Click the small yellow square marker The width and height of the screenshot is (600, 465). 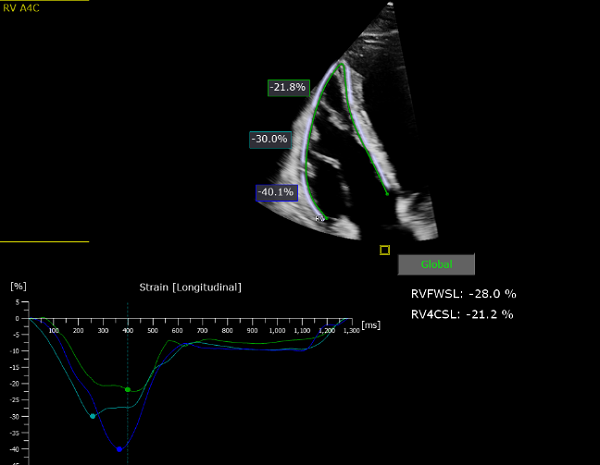(x=385, y=250)
